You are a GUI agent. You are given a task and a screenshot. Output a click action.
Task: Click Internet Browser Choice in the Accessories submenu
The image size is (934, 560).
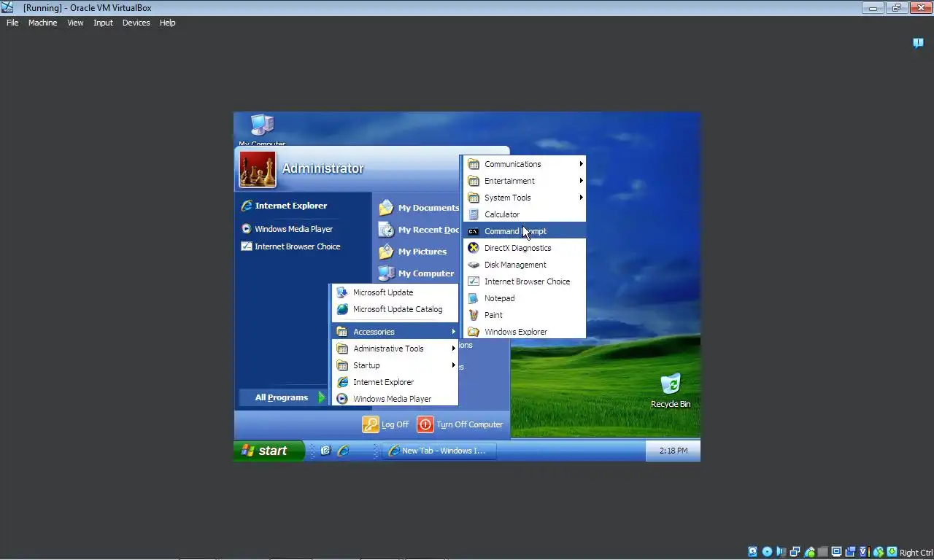[x=525, y=281]
